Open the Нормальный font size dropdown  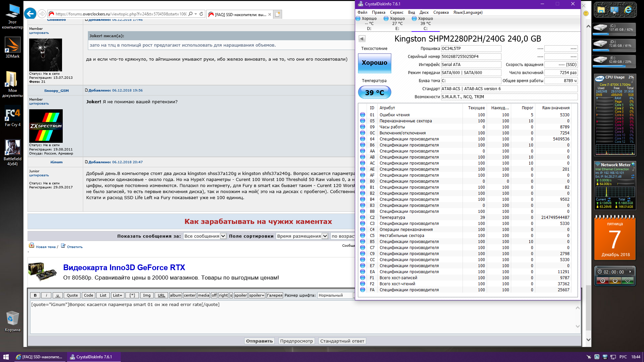click(x=335, y=295)
